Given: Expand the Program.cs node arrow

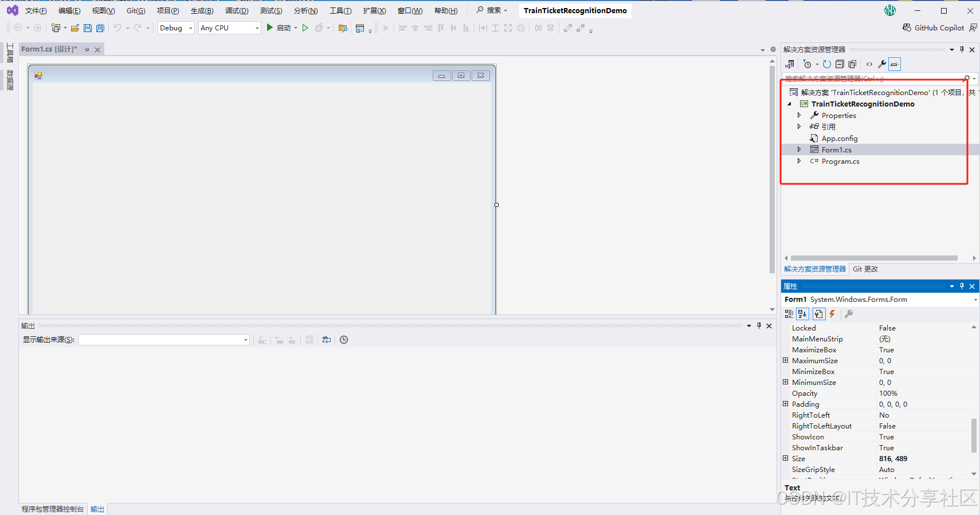Looking at the screenshot, I should 799,161.
